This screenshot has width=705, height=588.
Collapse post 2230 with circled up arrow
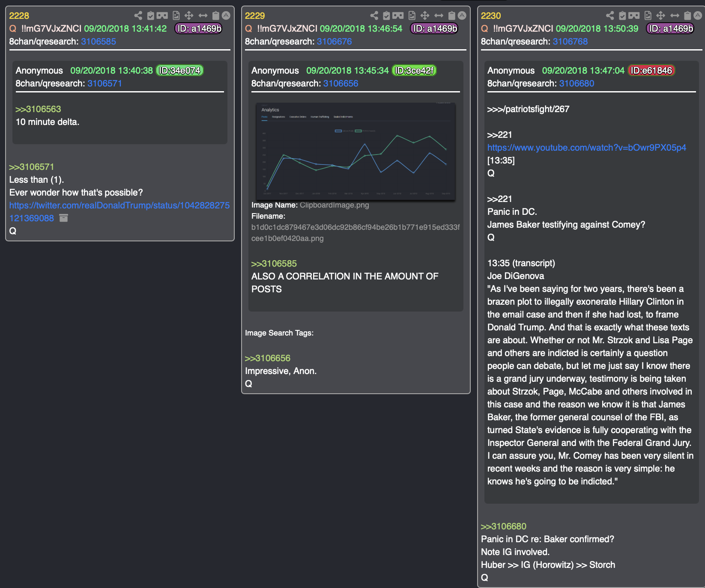click(x=698, y=16)
